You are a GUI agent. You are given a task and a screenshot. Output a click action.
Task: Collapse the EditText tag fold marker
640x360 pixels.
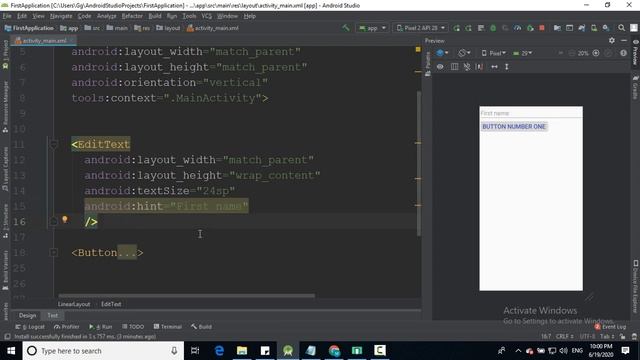[53, 144]
